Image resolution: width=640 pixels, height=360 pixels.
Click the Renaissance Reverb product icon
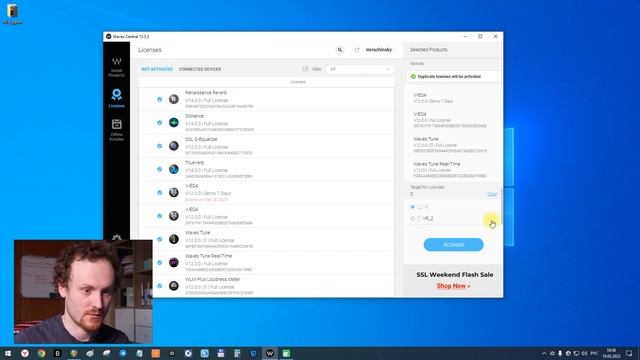point(174,99)
